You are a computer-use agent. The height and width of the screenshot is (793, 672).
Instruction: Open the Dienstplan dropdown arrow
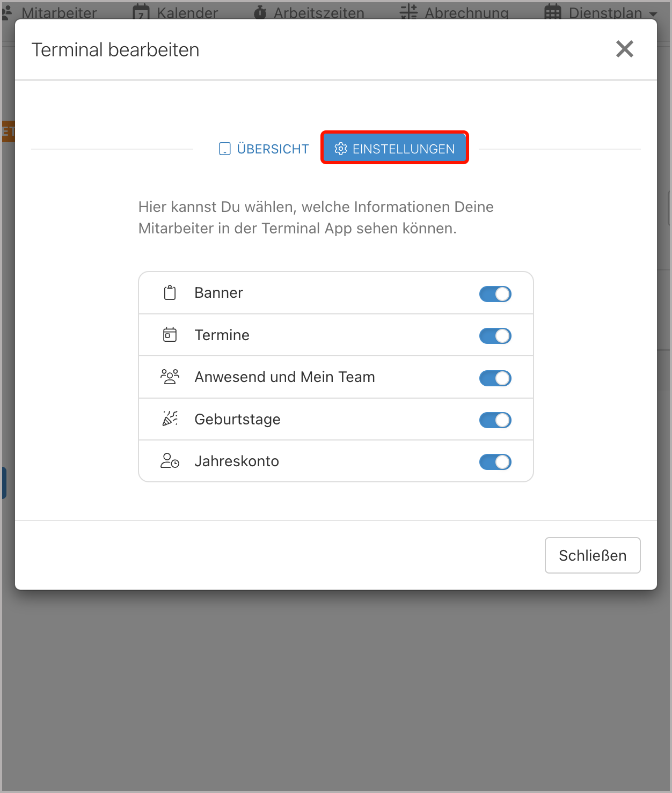(x=652, y=14)
